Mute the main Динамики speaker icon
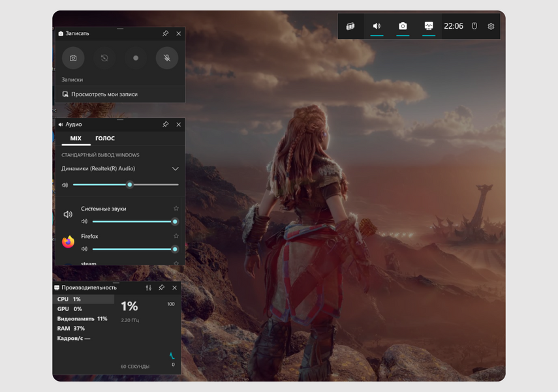 [65, 185]
